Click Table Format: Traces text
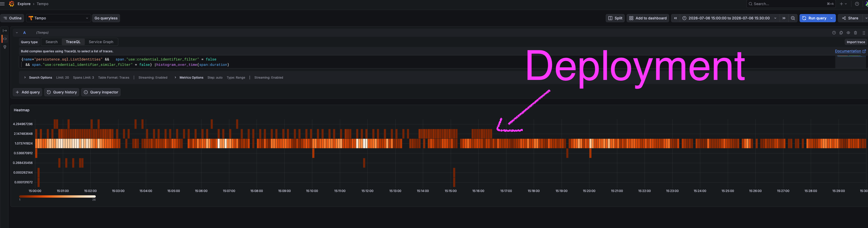Screen dimensions: 868x228 (114, 77)
